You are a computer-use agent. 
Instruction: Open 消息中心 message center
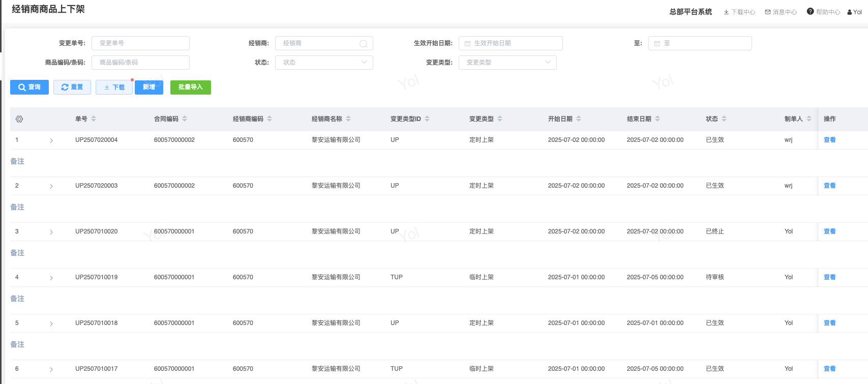(x=781, y=12)
